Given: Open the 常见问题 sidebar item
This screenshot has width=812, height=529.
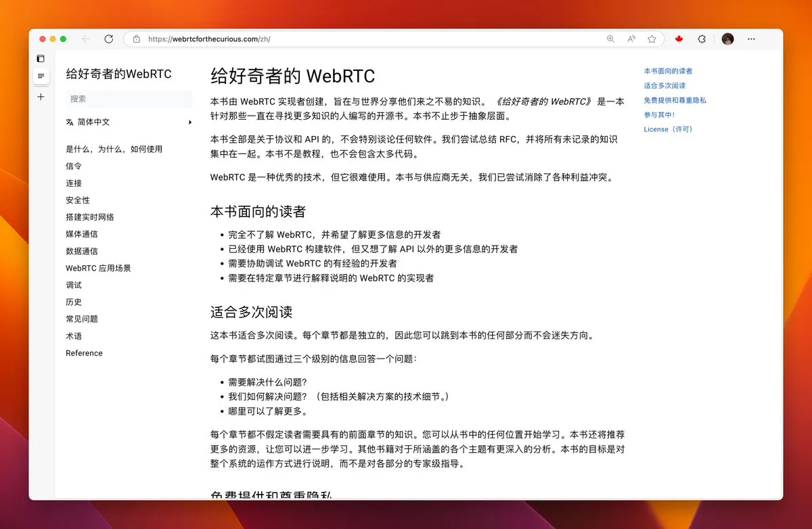Looking at the screenshot, I should coord(82,319).
